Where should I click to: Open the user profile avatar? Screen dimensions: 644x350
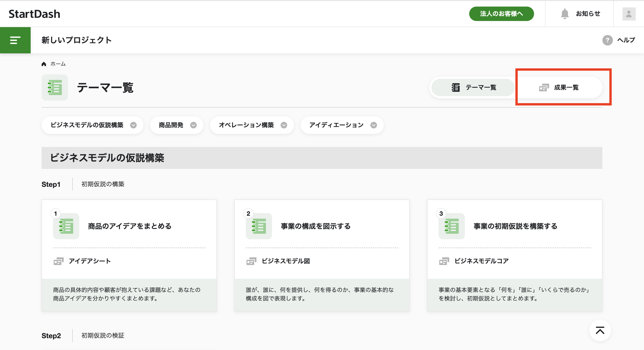click(628, 14)
